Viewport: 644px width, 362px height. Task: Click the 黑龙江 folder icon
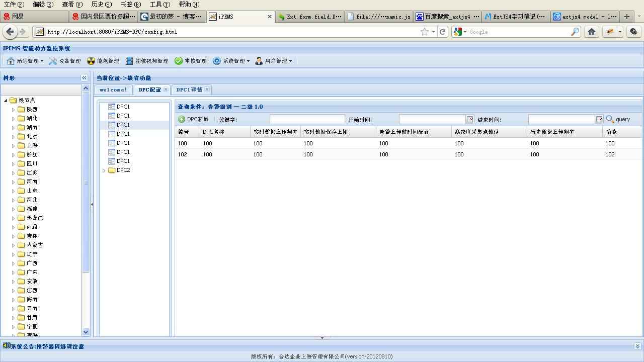[21, 218]
